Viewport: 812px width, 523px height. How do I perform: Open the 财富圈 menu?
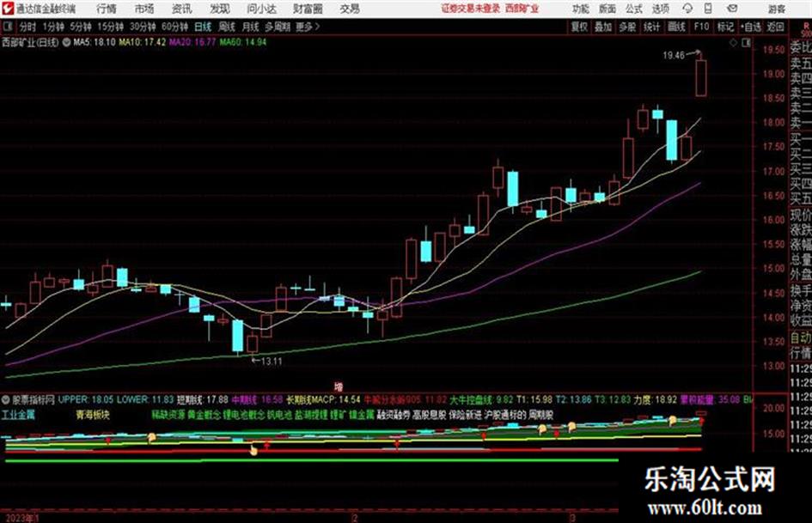(x=308, y=9)
